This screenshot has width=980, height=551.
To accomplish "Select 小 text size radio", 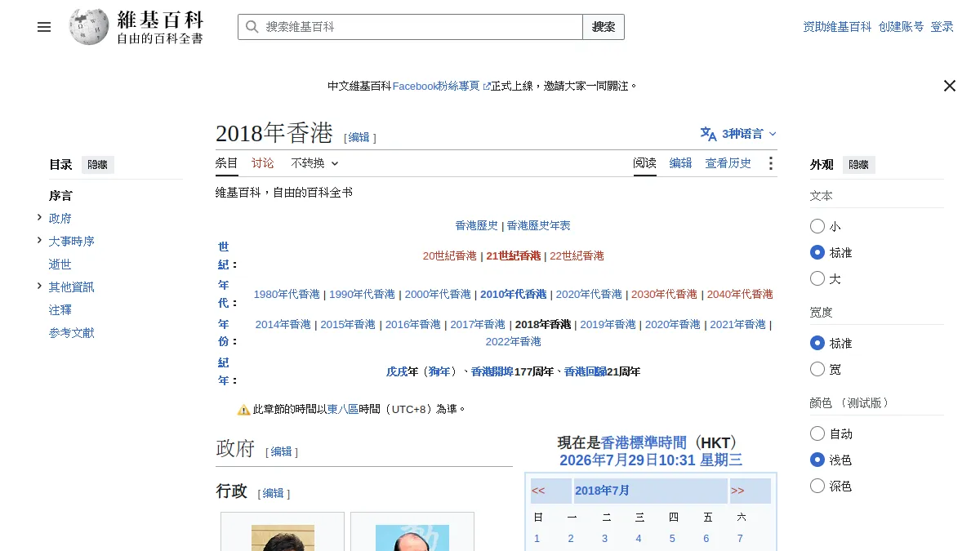I will [817, 226].
